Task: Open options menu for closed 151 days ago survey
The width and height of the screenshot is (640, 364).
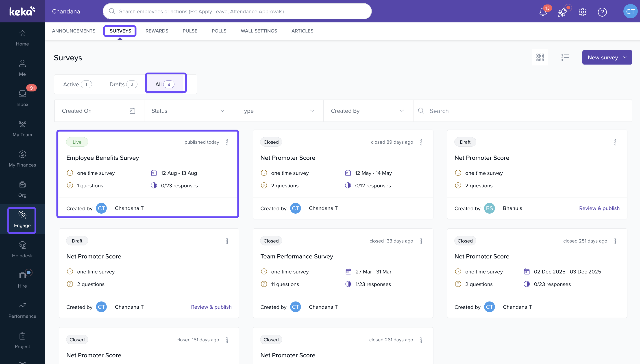Action: 227,340
